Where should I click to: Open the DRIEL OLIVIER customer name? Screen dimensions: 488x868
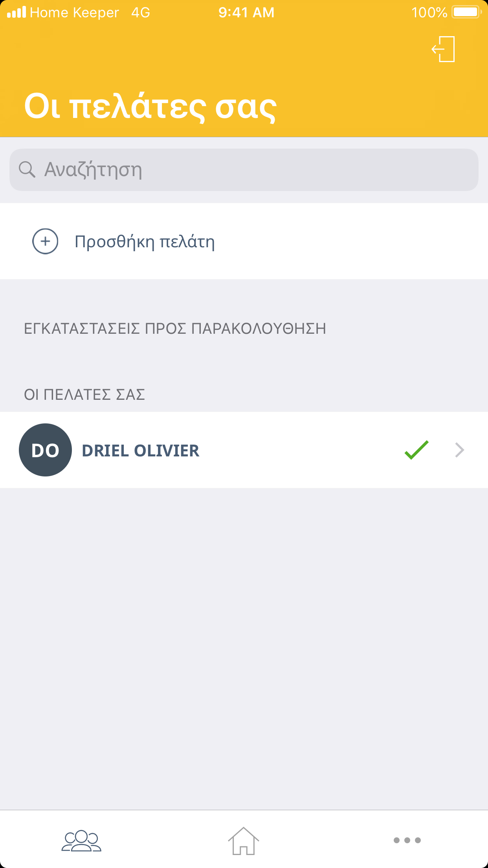pyautogui.click(x=140, y=451)
